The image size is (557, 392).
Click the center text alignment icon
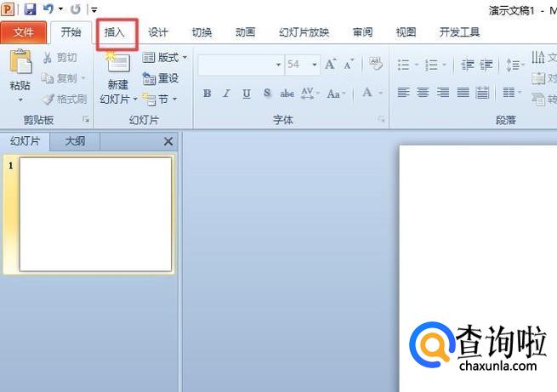423,93
